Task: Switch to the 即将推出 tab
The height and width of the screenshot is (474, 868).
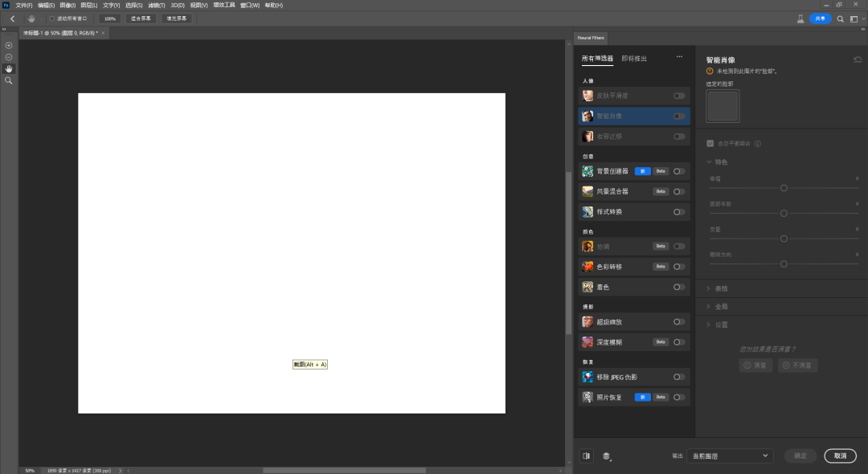Action: pos(634,59)
